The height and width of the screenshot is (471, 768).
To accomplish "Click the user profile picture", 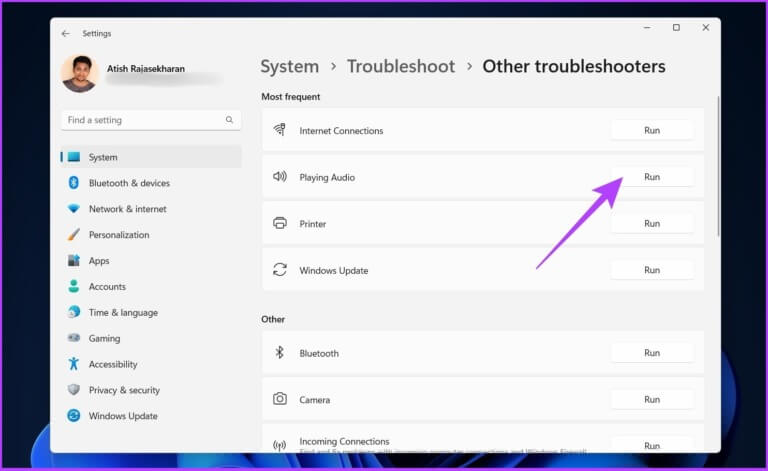I will [x=79, y=74].
